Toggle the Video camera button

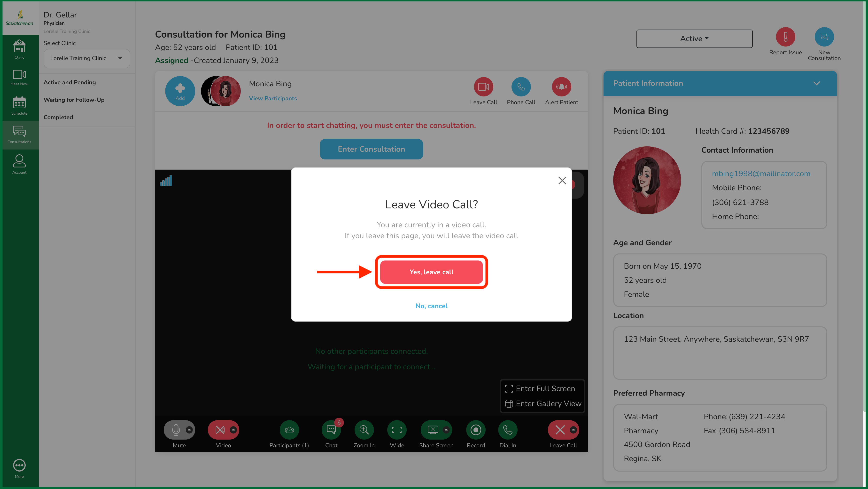point(220,430)
